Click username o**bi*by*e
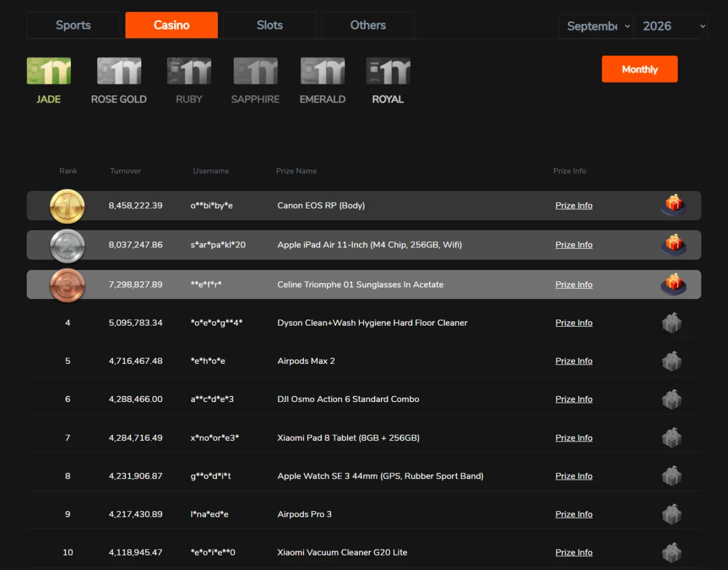The height and width of the screenshot is (570, 728). coord(212,206)
